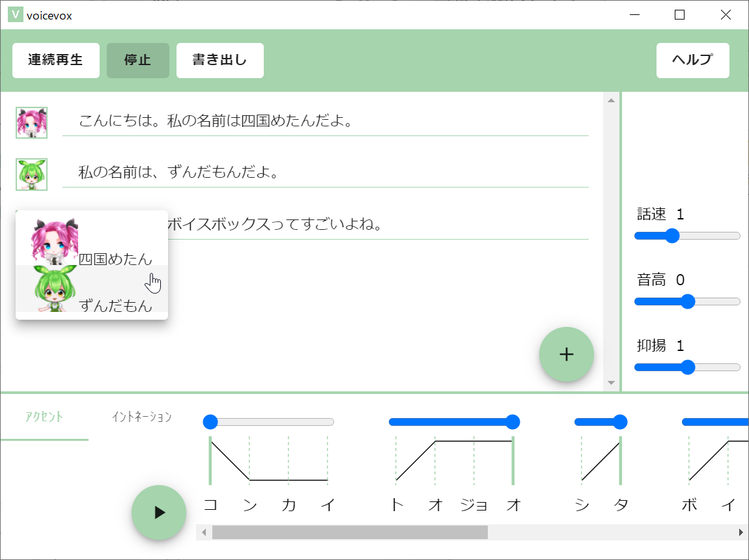Edit the text 私の名前は、ずんだもんだよ。
This screenshot has width=749, height=560.
tap(325, 172)
